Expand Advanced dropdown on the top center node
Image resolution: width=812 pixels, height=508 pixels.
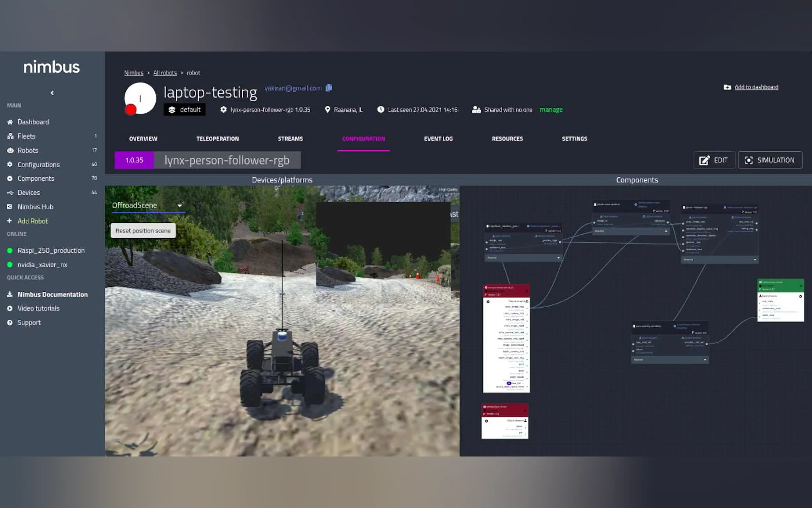coord(630,231)
